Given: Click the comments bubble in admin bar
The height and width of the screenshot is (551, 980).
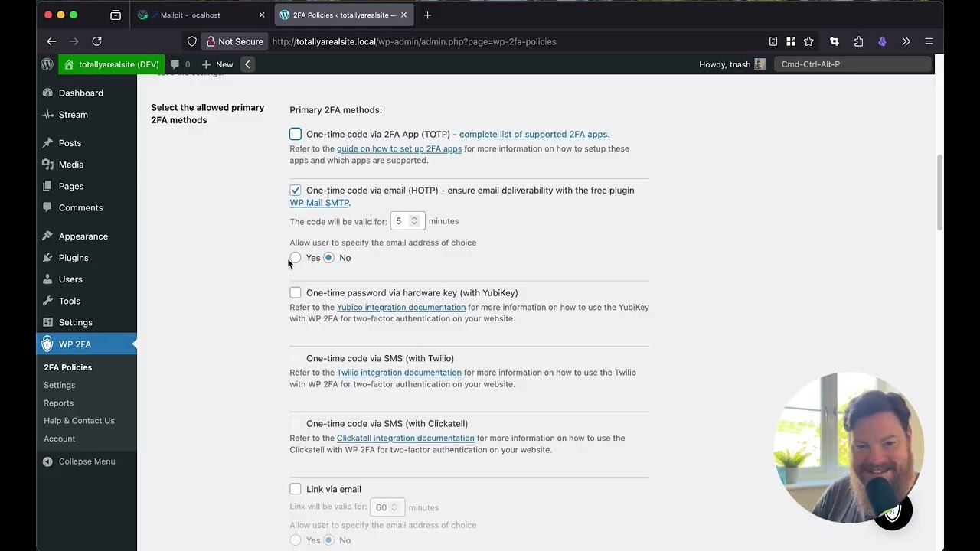Looking at the screenshot, I should [175, 64].
